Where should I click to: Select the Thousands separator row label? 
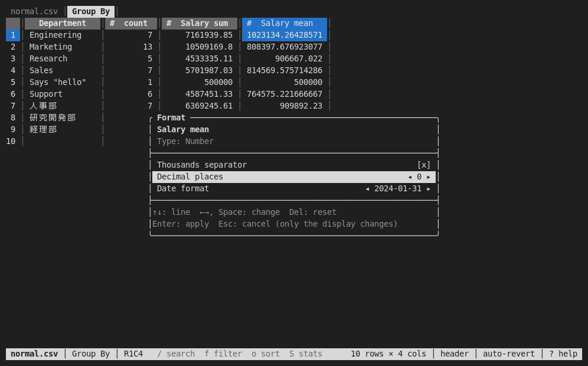click(202, 165)
